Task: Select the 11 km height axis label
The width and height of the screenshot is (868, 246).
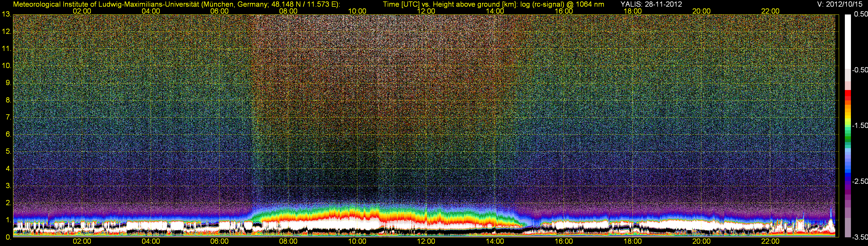Action: pos(7,49)
